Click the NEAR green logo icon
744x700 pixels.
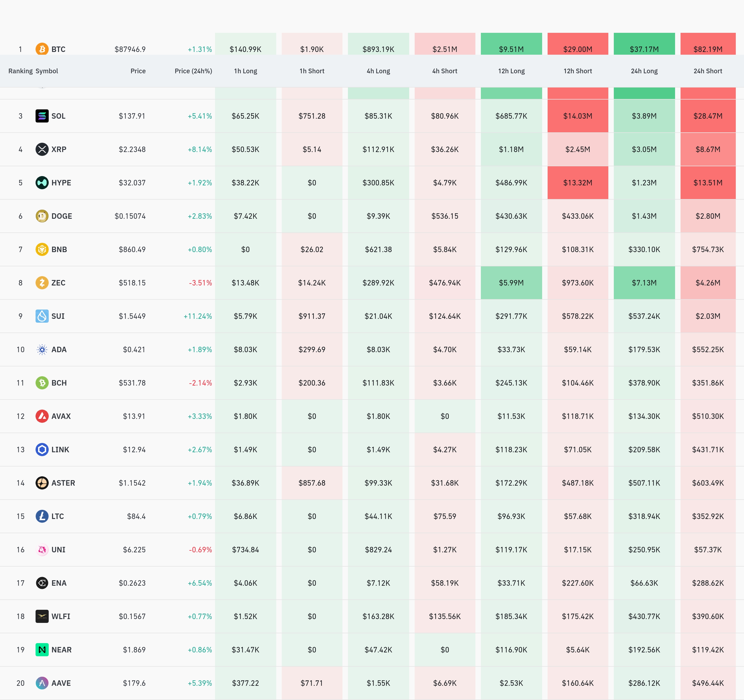tap(42, 649)
